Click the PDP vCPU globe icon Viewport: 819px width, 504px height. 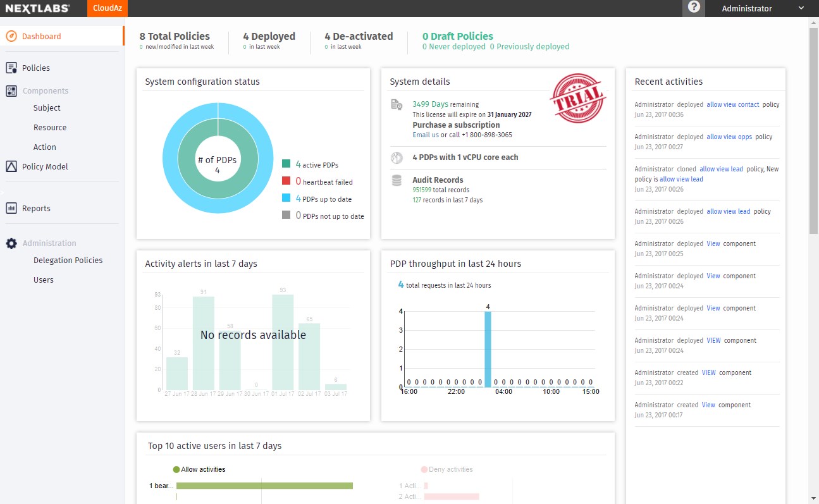[x=397, y=157]
